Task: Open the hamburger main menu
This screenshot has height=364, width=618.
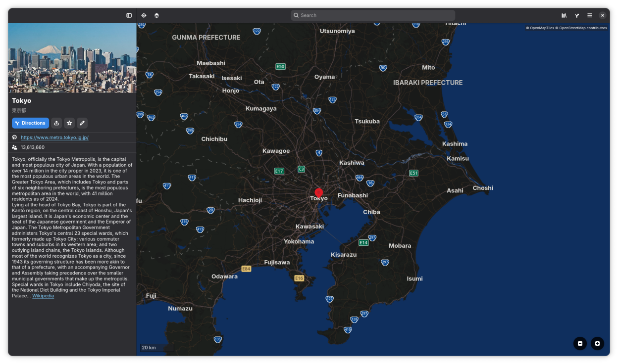Action: [x=590, y=15]
